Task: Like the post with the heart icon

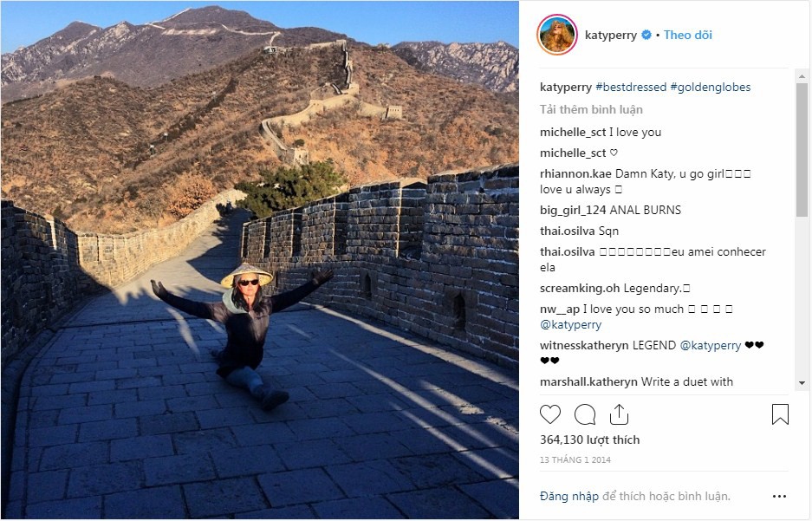Action: click(550, 414)
